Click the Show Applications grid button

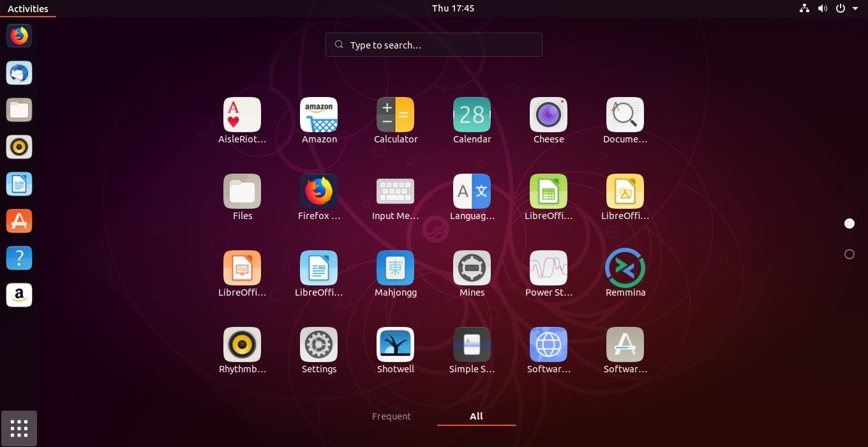[19, 428]
